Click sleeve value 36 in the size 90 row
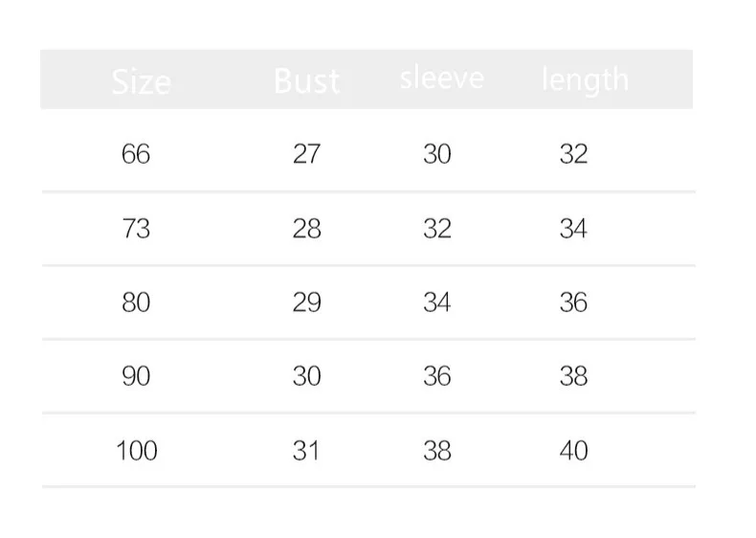This screenshot has width=756, height=538. pos(436,376)
